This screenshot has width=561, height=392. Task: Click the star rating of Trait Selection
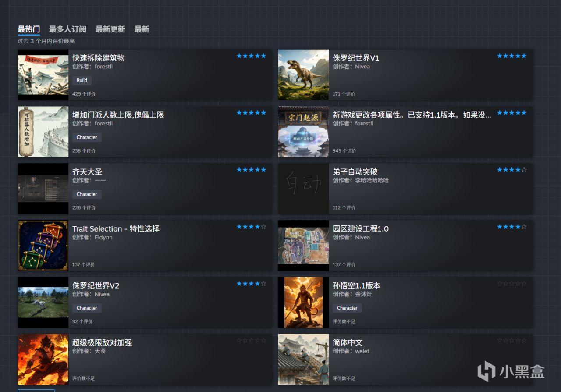[251, 227]
